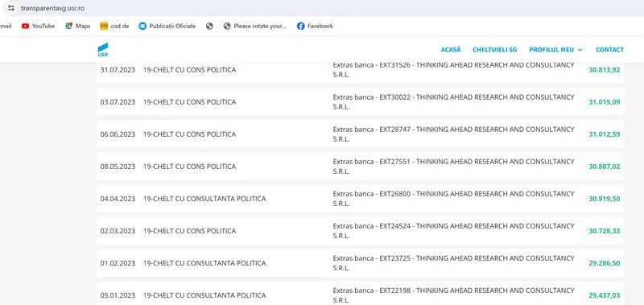Click the EXT30022 bank statement description

(x=453, y=102)
